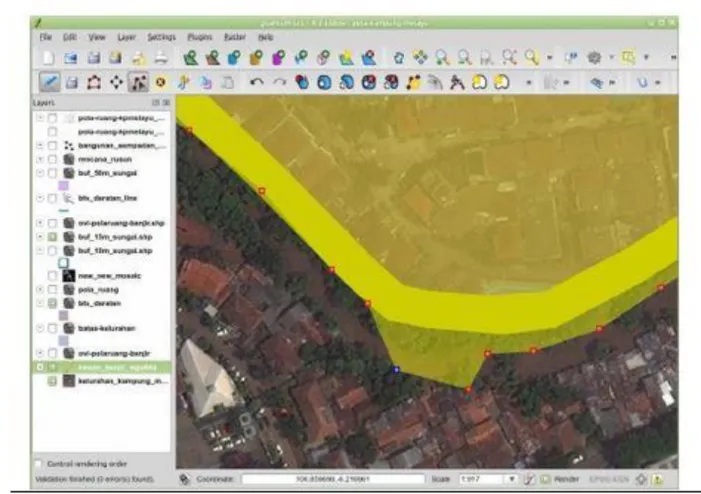
Task: Expand the pola_ruang layer tree node
Action: click(x=40, y=290)
